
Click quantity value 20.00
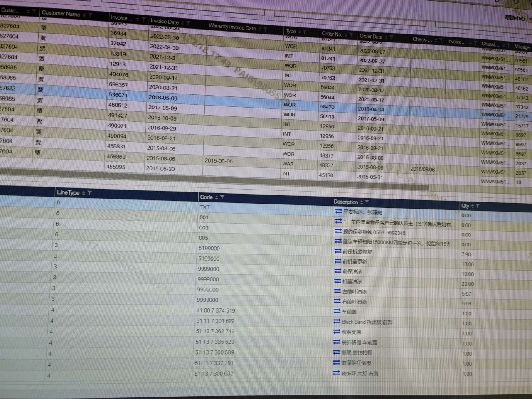click(468, 284)
